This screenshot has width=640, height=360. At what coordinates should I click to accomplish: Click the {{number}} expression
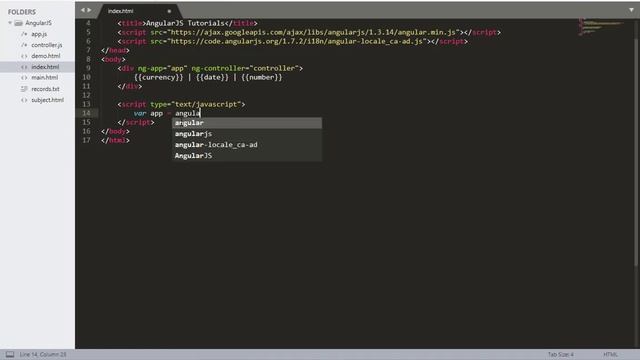261,77
